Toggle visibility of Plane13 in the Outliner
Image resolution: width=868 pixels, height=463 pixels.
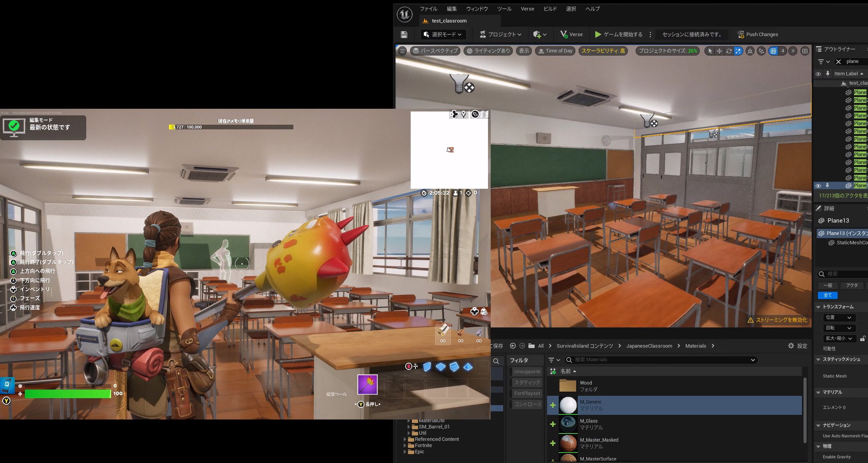[x=818, y=186]
